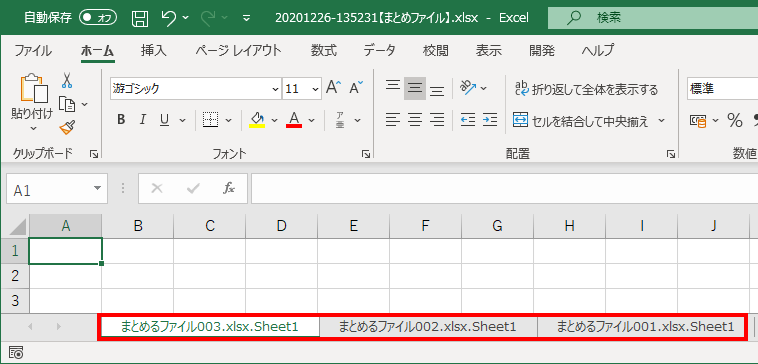
Task: Align text left in cell
Action: [393, 120]
